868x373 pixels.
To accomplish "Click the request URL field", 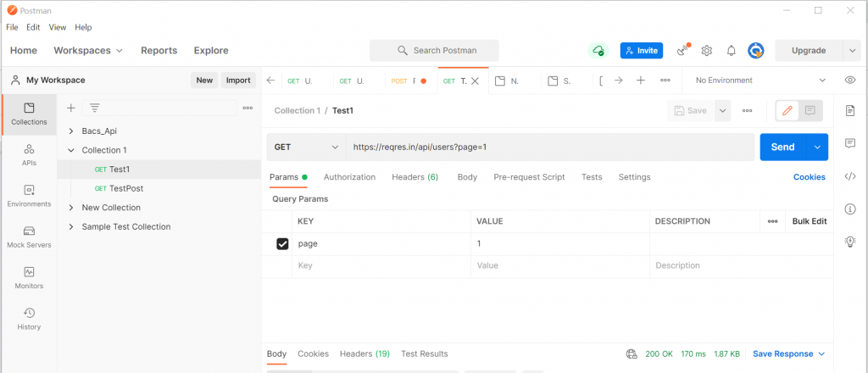I will [550, 148].
